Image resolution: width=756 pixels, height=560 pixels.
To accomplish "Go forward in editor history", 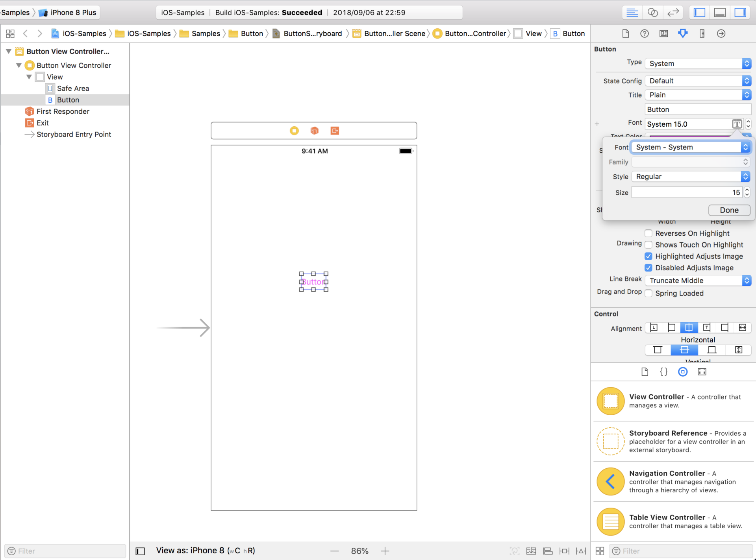I will [40, 33].
